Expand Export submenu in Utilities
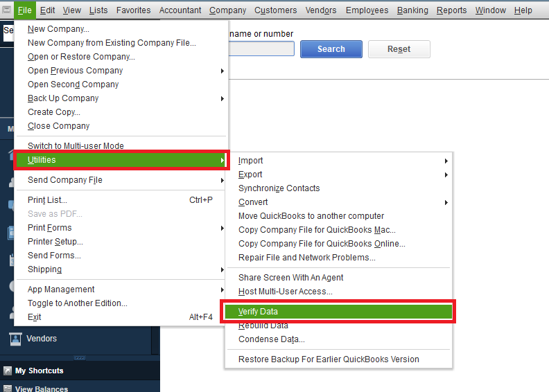 (338, 175)
